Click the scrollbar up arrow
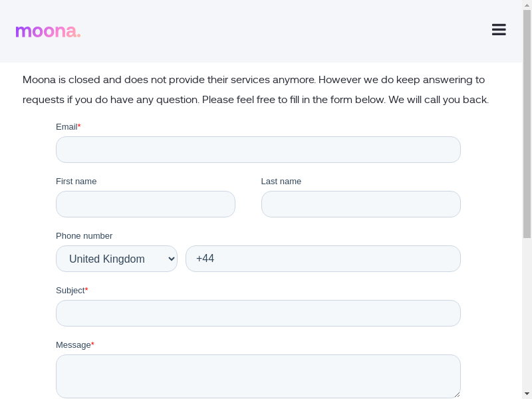532x399 pixels. tap(527, 5)
